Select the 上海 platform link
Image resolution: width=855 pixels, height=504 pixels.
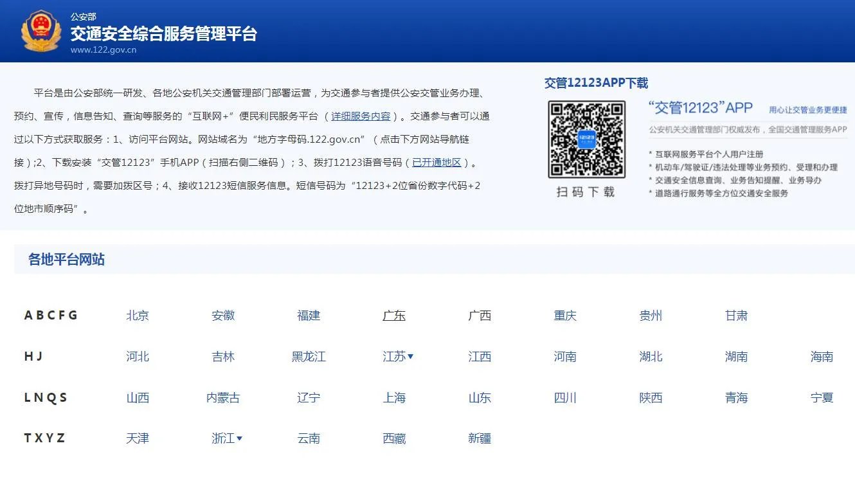[x=394, y=398]
